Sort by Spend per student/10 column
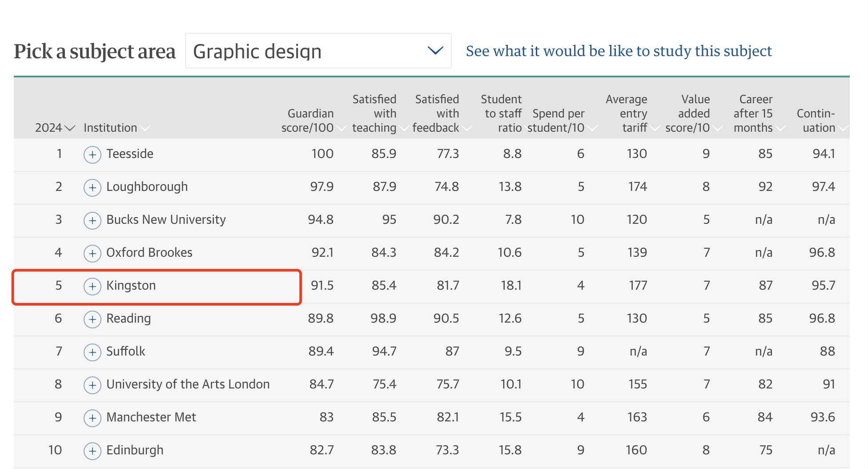 point(562,121)
